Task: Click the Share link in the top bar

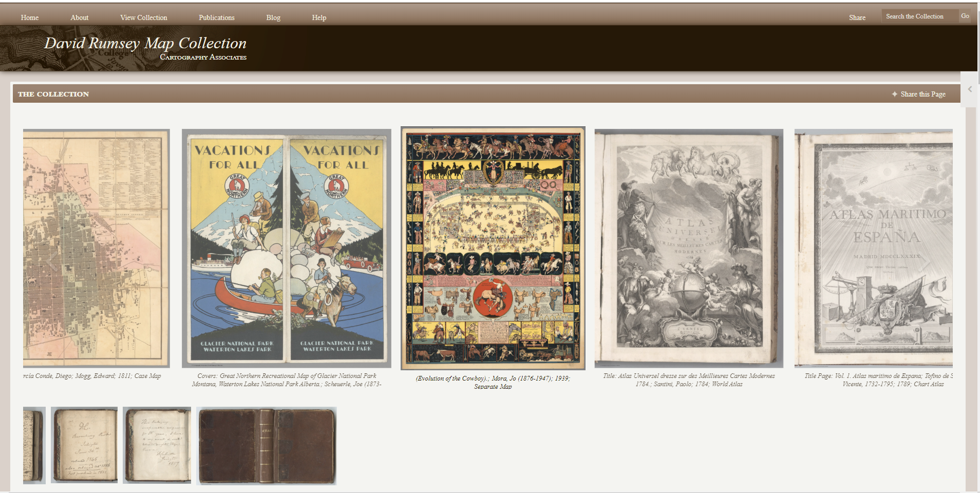Action: pyautogui.click(x=857, y=17)
